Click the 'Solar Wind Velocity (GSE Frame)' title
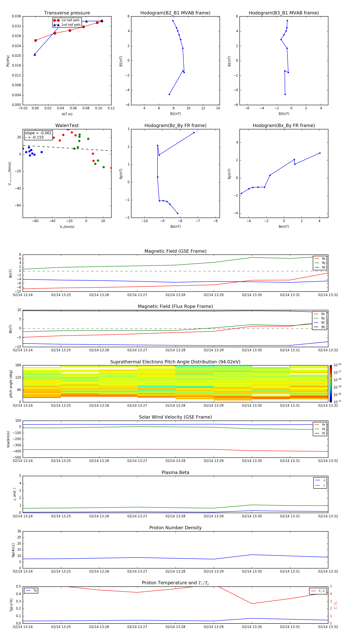 point(175,417)
